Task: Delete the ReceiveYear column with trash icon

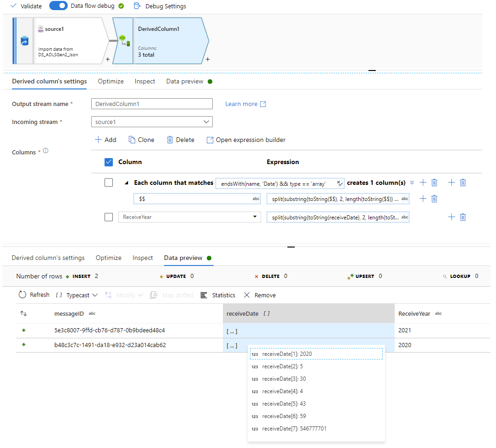Action: [462, 217]
